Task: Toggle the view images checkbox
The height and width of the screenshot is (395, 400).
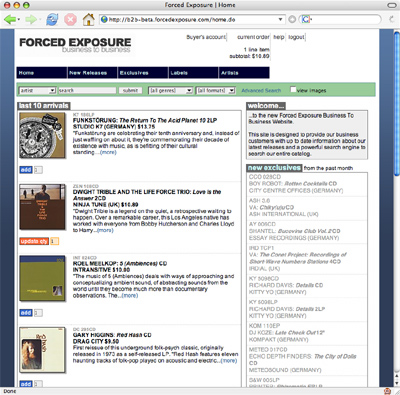Action: [x=293, y=89]
